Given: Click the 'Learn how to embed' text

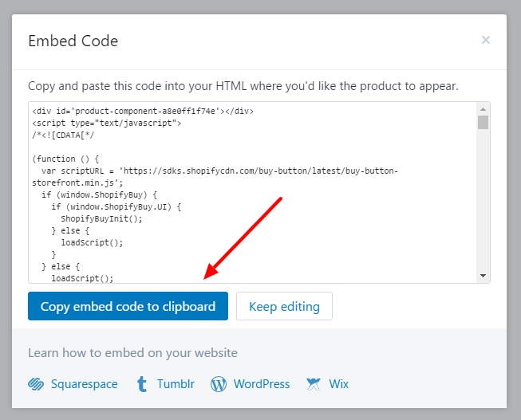Looking at the screenshot, I should pos(132,352).
